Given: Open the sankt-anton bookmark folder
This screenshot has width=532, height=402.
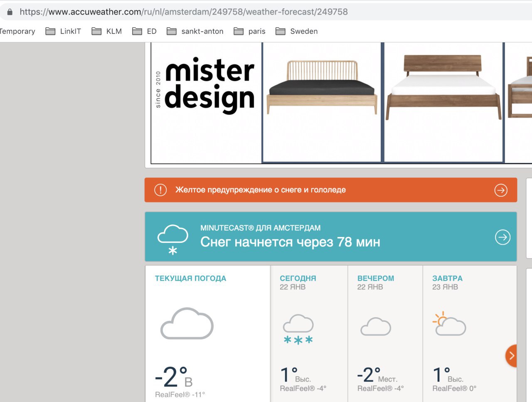Looking at the screenshot, I should click(195, 31).
